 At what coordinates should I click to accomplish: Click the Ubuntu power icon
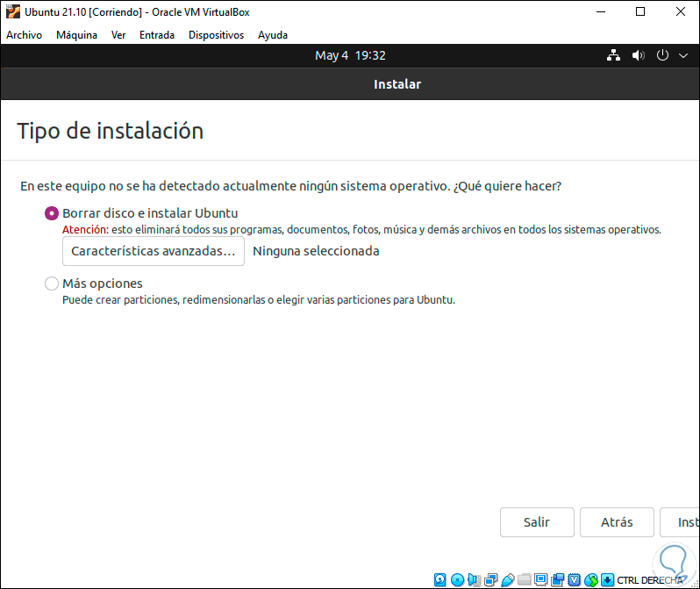tap(662, 55)
